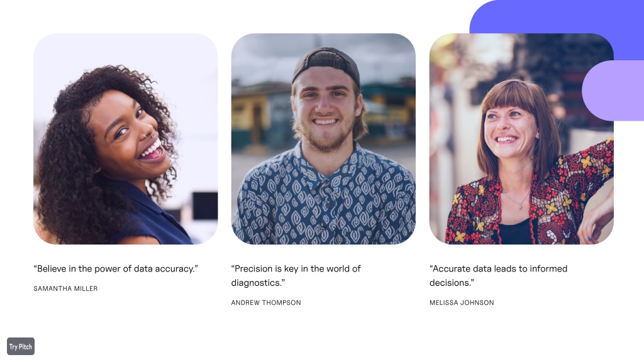Click the Try Pitch button
Image resolution: width=644 pixels, height=362 pixels.
(21, 346)
